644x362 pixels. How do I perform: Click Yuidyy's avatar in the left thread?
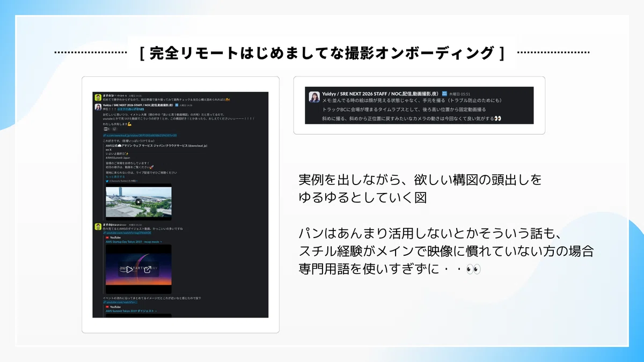click(x=98, y=107)
